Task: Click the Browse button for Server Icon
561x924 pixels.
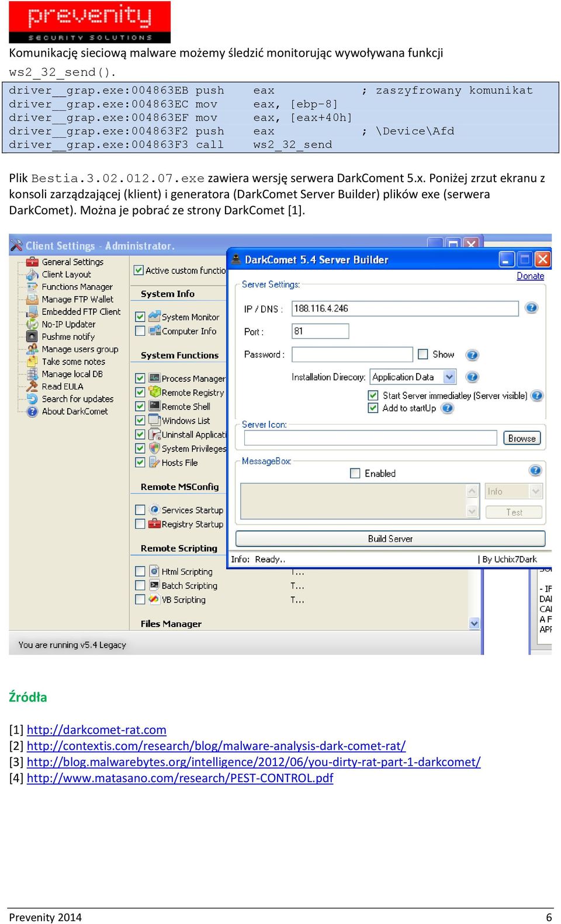Action: pos(522,438)
